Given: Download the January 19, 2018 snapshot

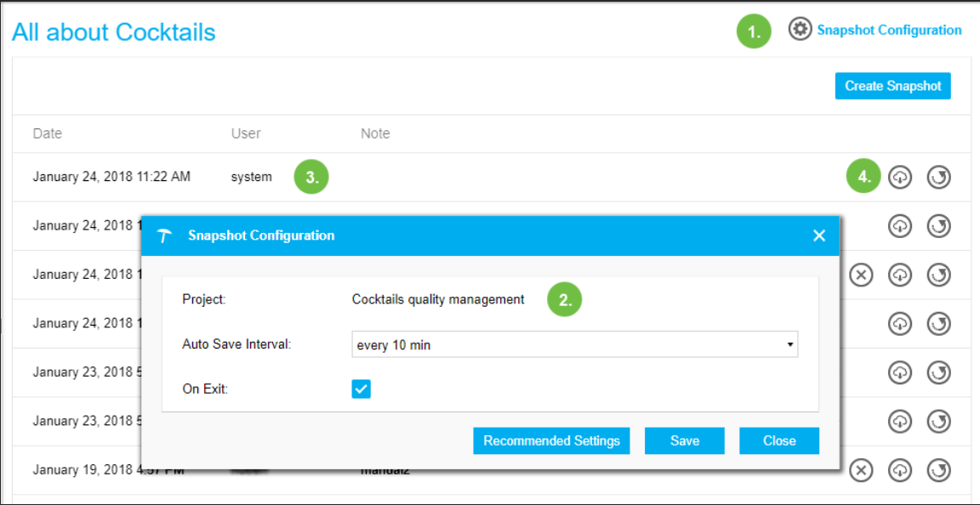Looking at the screenshot, I should click(900, 469).
